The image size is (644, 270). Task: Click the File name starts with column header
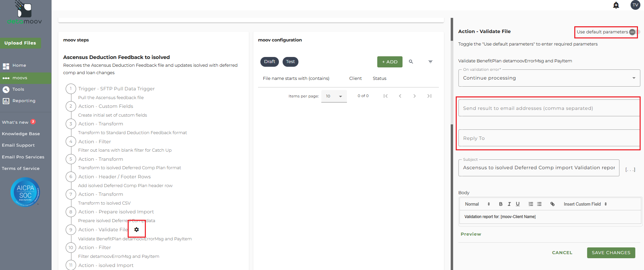pos(296,79)
